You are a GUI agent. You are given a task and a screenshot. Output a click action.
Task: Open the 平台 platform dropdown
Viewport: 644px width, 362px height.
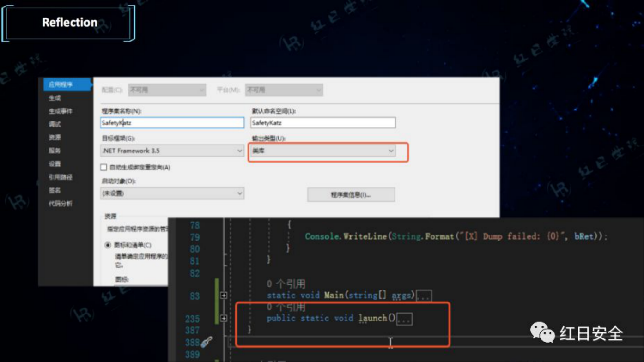coord(284,90)
